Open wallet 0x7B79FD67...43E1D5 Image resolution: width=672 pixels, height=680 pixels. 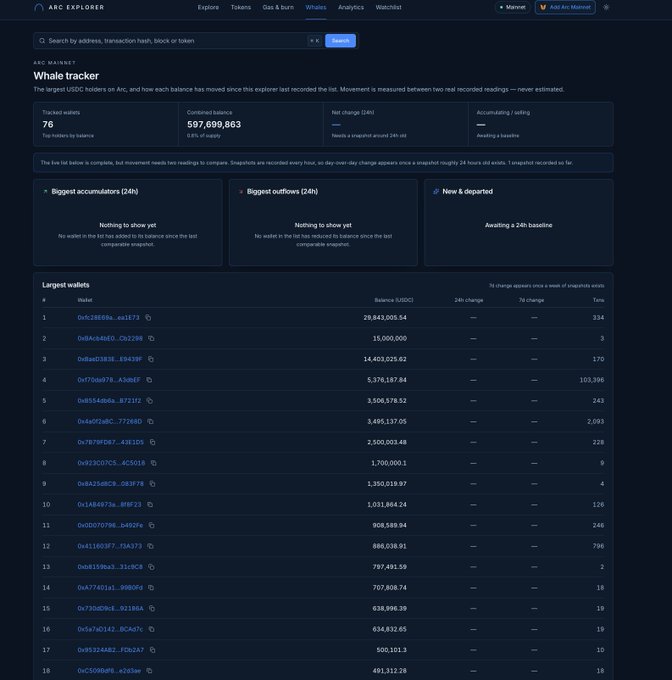point(111,442)
